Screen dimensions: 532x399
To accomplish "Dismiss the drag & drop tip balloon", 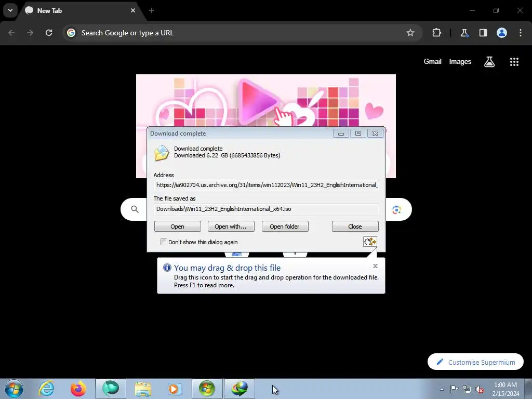I will click(375, 266).
